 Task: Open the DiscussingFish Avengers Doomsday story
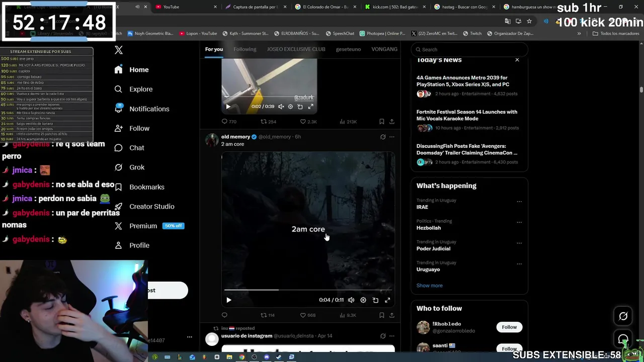click(x=469, y=154)
